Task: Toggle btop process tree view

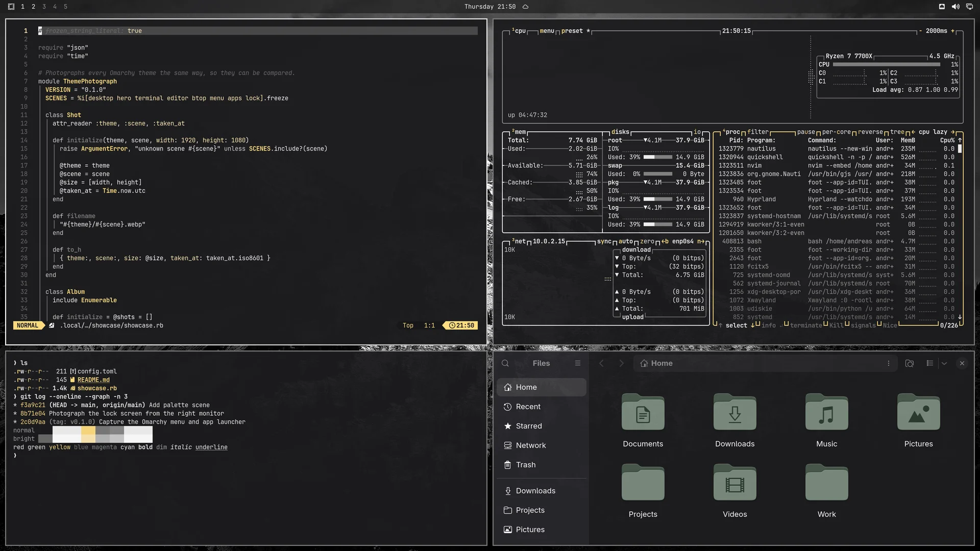Action: (x=897, y=132)
